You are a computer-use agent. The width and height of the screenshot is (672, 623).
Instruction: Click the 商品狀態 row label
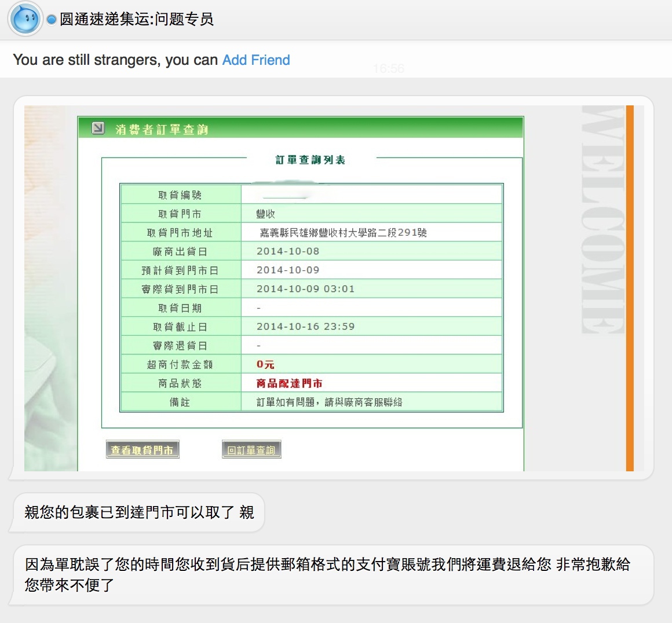[180, 383]
